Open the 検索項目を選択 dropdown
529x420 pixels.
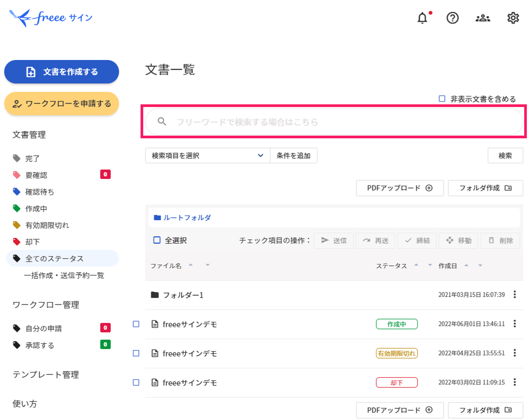click(207, 155)
